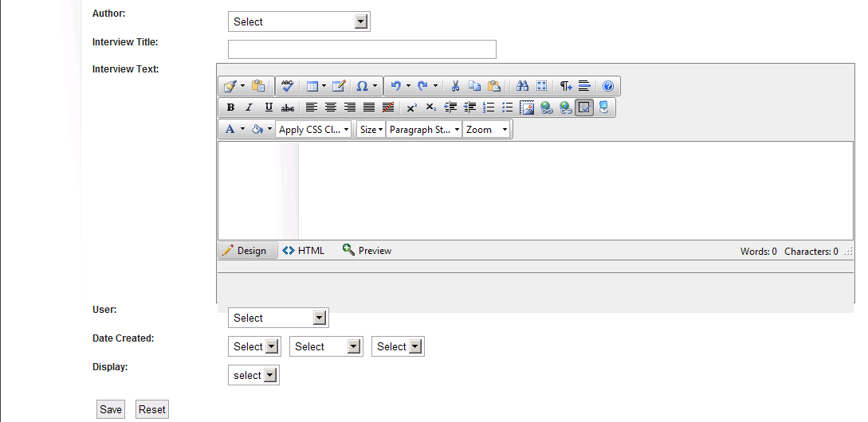Redo the last editor action
This screenshot has height=422, width=868.
[x=422, y=86]
